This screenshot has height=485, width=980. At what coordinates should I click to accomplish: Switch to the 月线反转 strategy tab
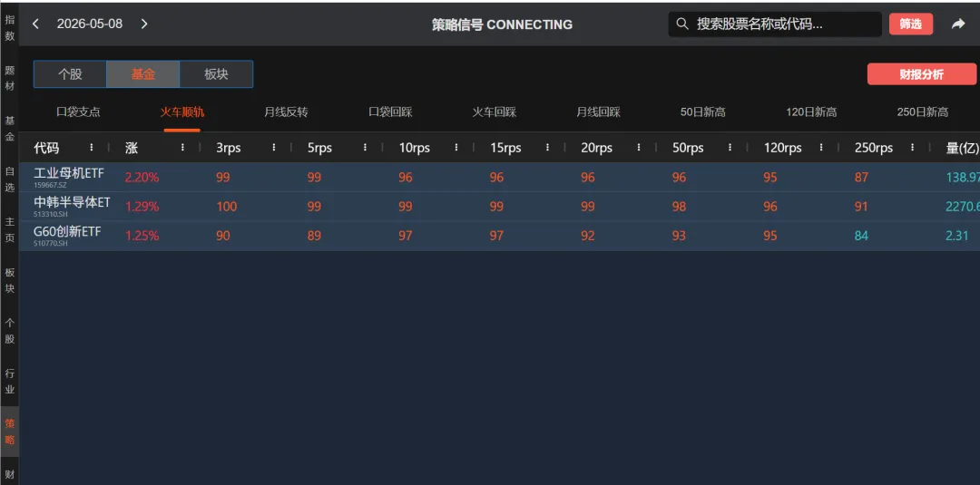[x=286, y=112]
